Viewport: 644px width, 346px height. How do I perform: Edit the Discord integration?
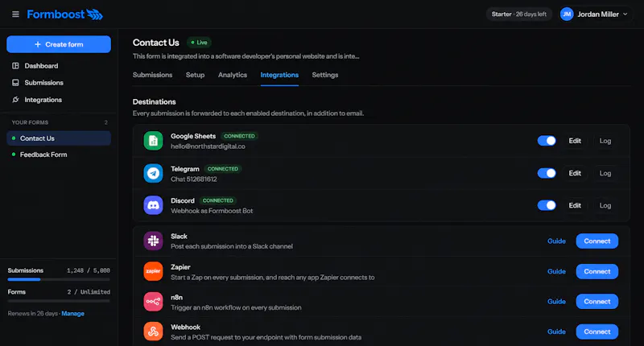[575, 205]
